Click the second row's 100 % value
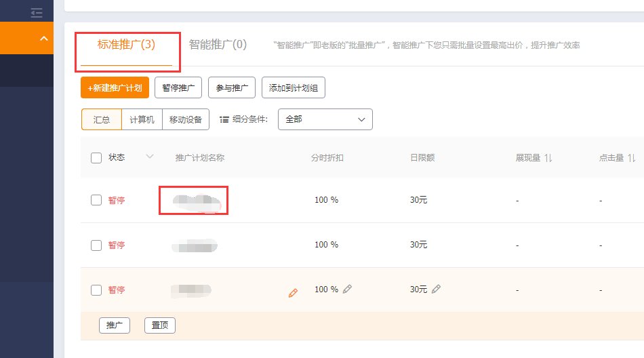This screenshot has height=358, width=644. point(327,245)
